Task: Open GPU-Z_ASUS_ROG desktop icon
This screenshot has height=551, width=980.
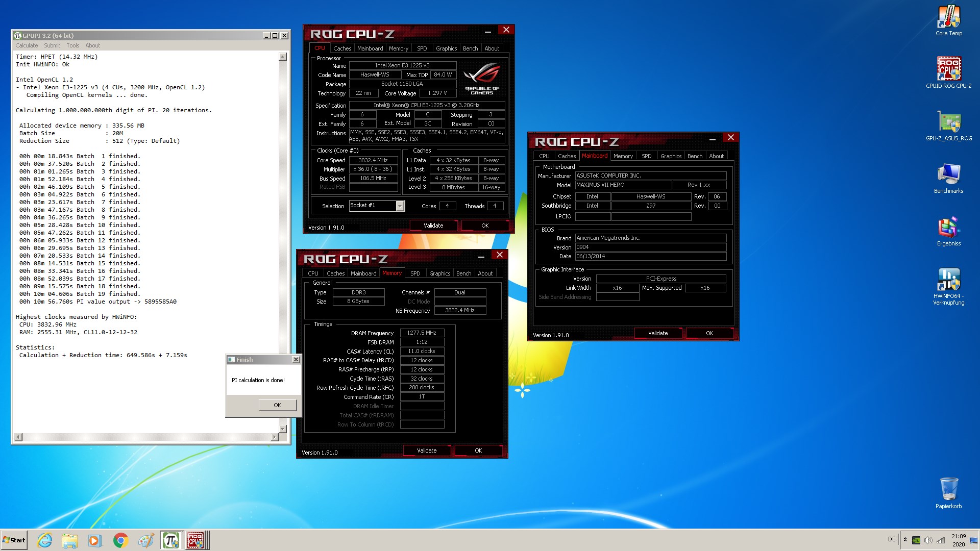Action: click(x=948, y=126)
